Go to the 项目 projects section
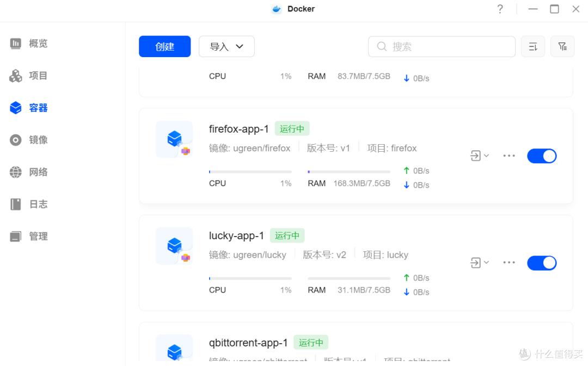Image resolution: width=588 pixels, height=366 pixels. coord(29,76)
